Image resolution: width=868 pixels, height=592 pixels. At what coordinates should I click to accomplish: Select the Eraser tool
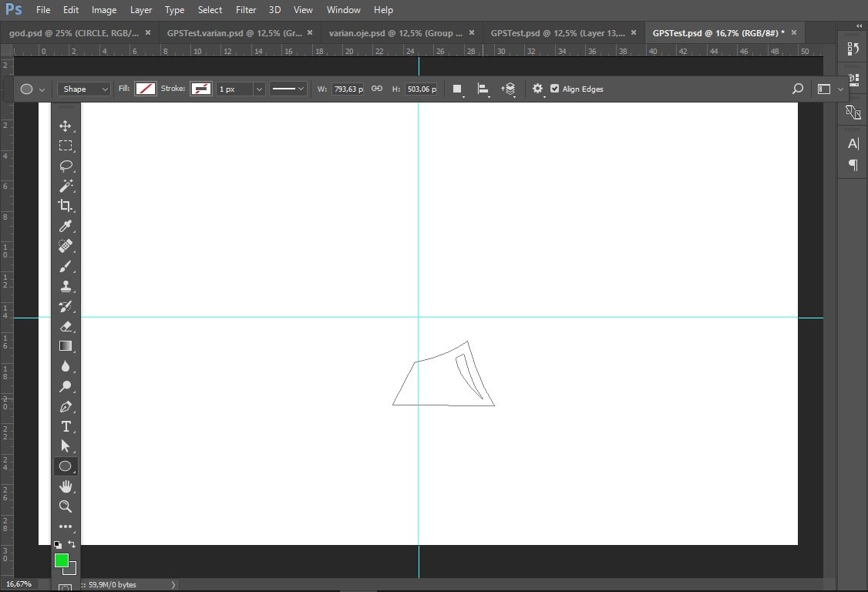(66, 326)
